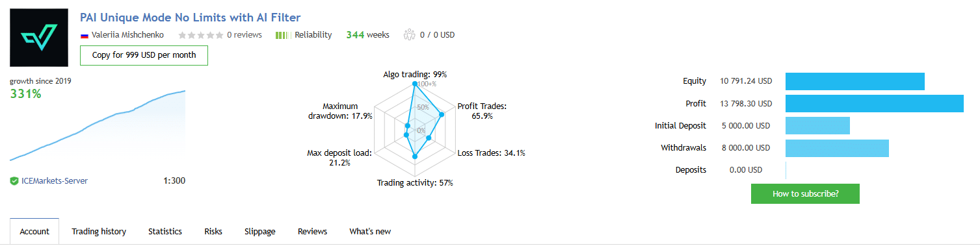Viewport: 980px width, 246px height.
Task: Open the ICEMarkets-Server link
Action: point(54,181)
